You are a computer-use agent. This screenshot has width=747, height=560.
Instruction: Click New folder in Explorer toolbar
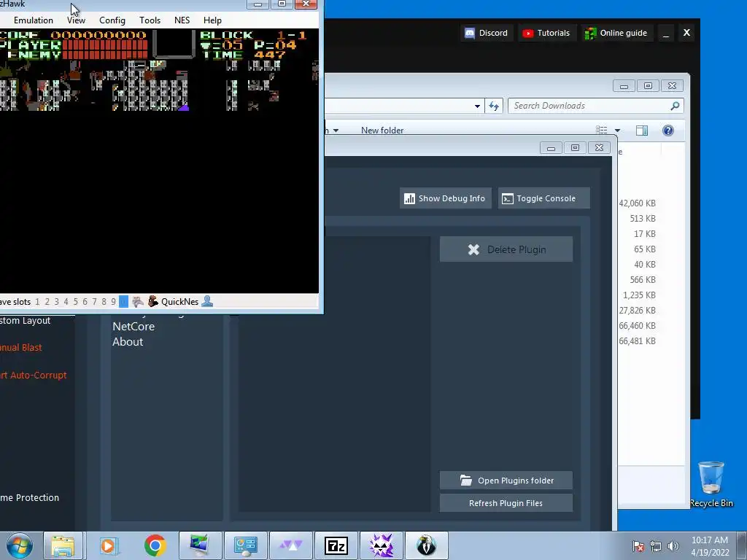[382, 131]
